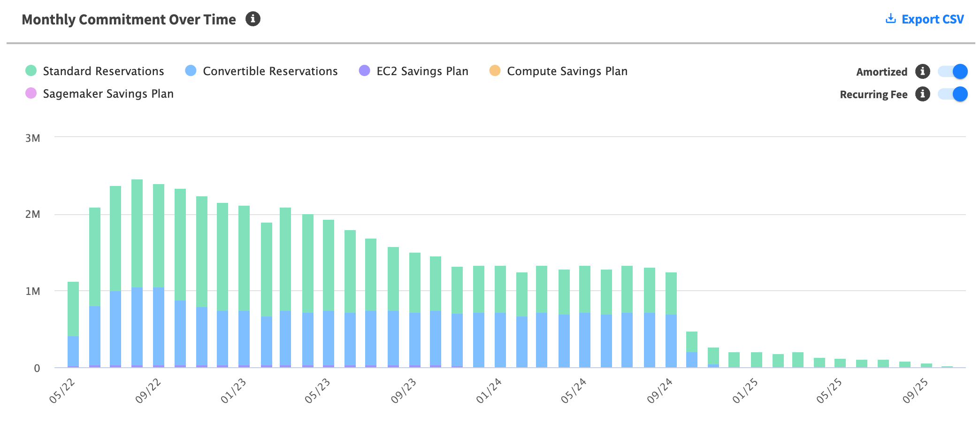980x433 pixels.
Task: Click the orange Compute Savings Plan dot
Action: pyautogui.click(x=495, y=71)
